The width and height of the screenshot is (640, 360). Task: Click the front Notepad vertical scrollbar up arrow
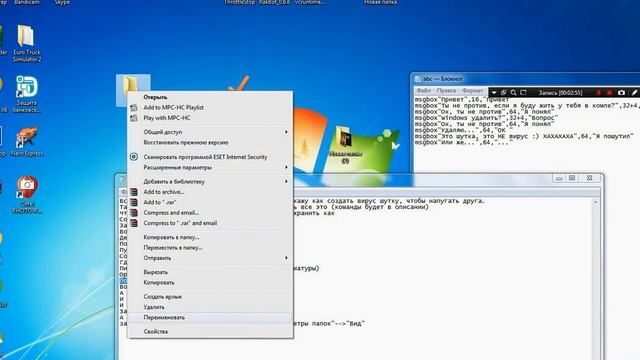click(x=596, y=202)
